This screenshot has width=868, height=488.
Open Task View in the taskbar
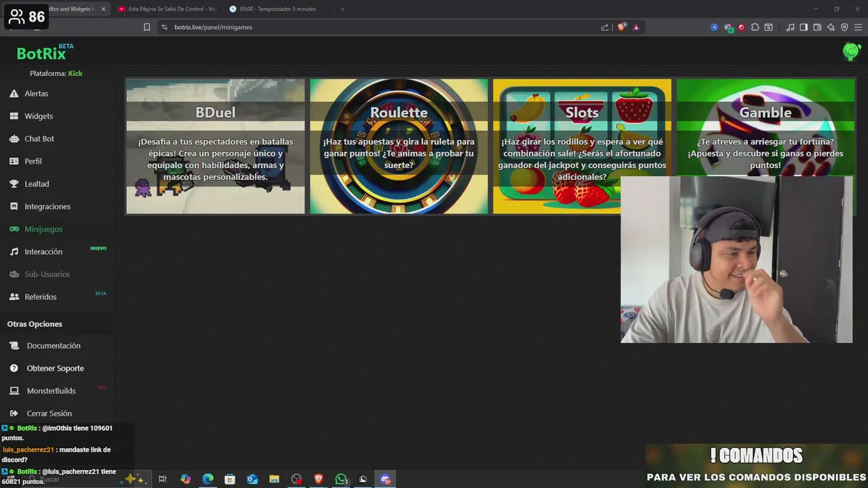(x=163, y=479)
